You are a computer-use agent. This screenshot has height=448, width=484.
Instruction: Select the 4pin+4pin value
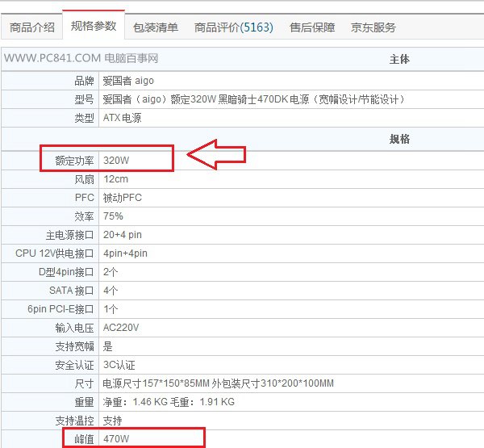tap(125, 253)
